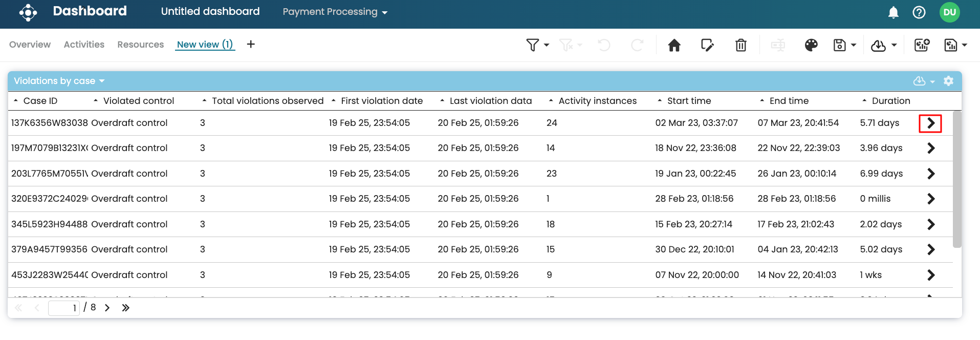980x340 pixels.
Task: Add a new view with plus button
Action: (x=251, y=45)
